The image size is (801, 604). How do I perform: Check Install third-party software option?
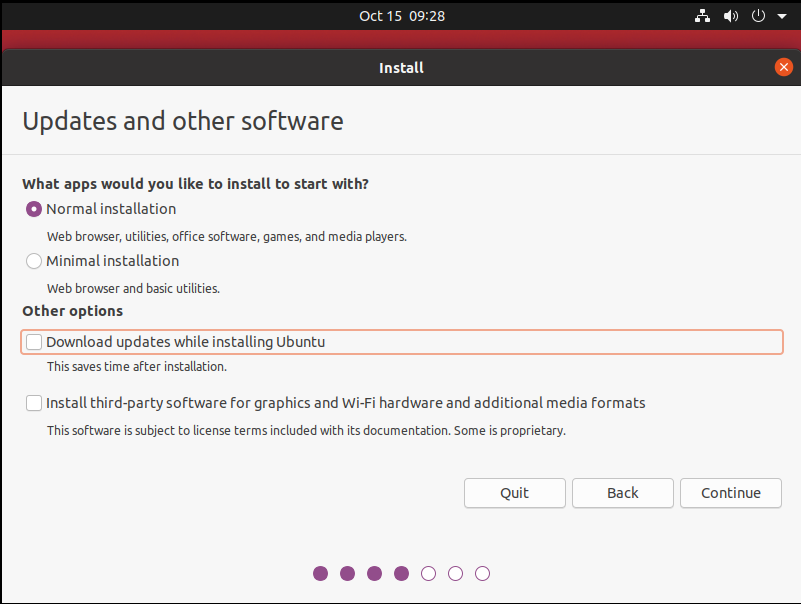(34, 403)
